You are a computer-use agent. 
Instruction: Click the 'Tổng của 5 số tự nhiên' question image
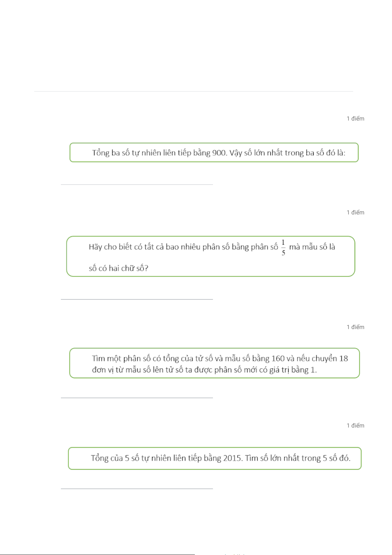pos(215,458)
